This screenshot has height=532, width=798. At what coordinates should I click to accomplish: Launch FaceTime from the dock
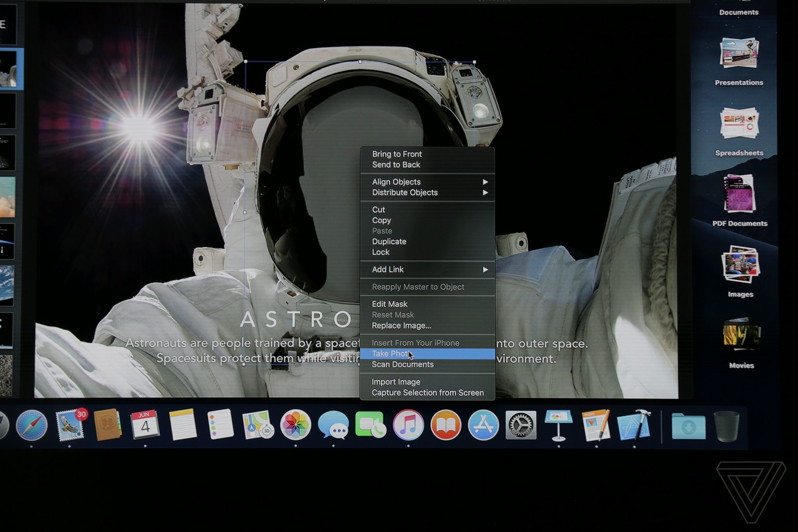click(370, 425)
